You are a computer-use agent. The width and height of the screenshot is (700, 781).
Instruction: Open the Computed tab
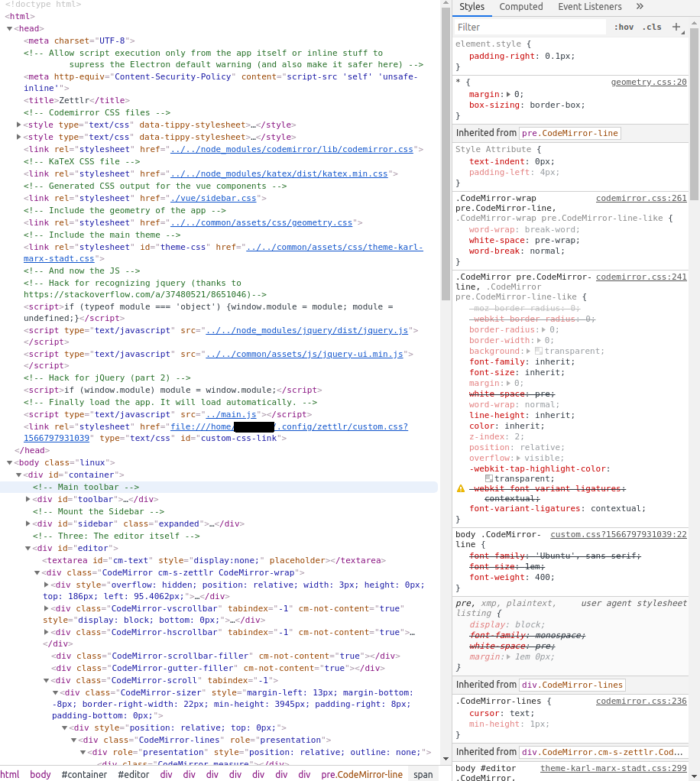point(520,7)
